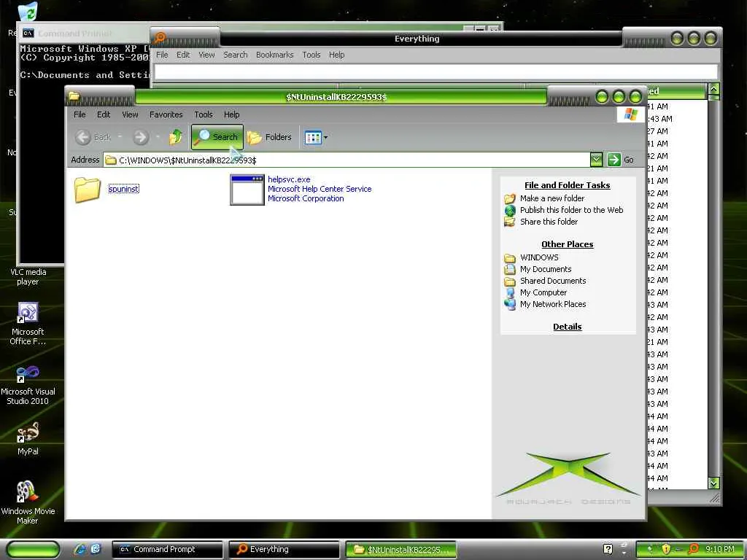Click the folder icon in Explorer title bar

[74, 96]
